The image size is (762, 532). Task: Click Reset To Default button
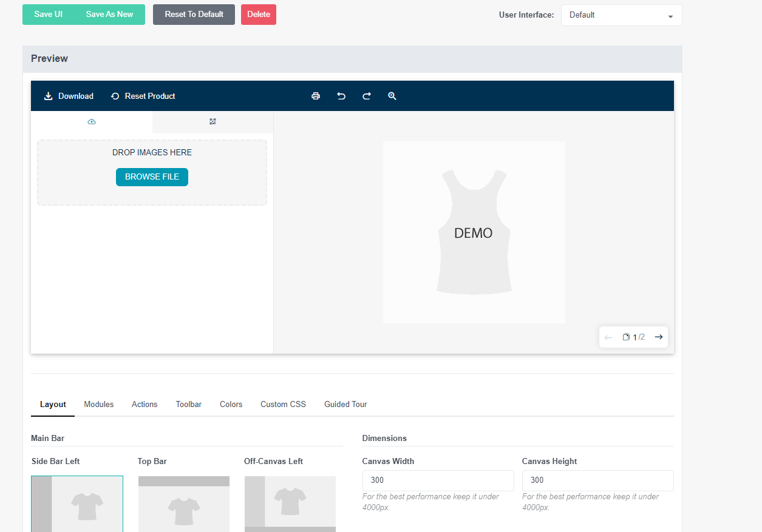(194, 15)
